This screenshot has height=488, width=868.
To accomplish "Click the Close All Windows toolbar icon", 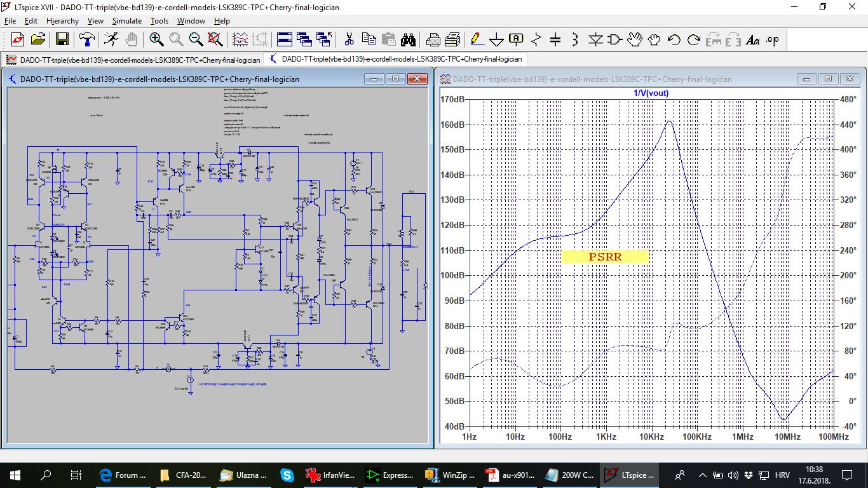I will 324,39.
